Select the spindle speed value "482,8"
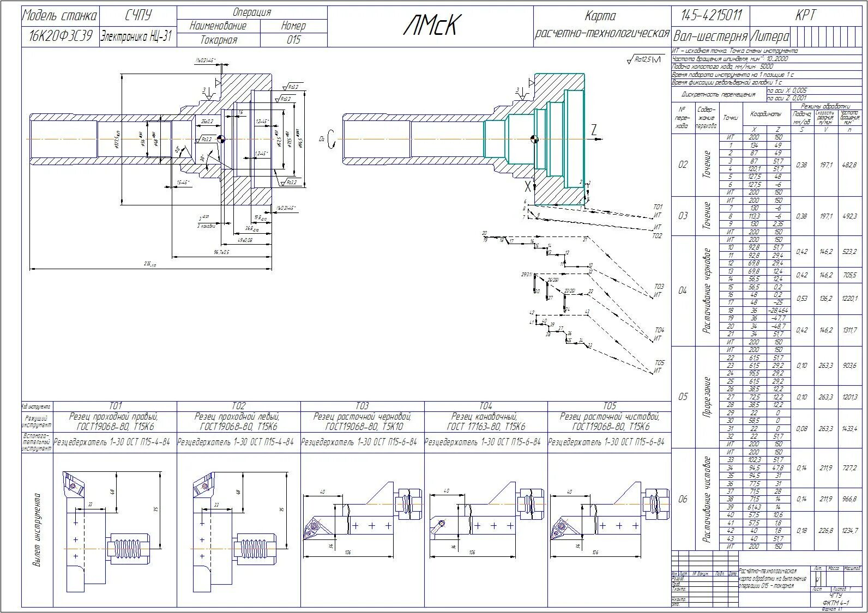This screenshot has width=868, height=613. tap(849, 165)
